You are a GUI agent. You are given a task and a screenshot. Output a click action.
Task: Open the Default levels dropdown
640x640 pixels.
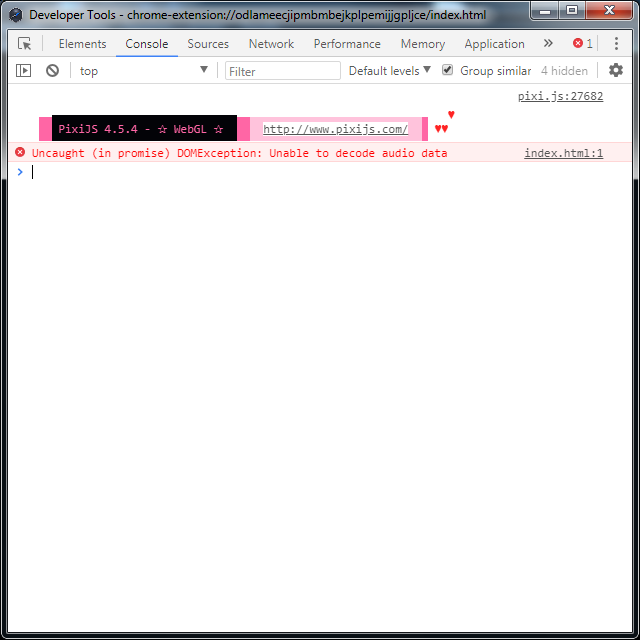point(389,71)
